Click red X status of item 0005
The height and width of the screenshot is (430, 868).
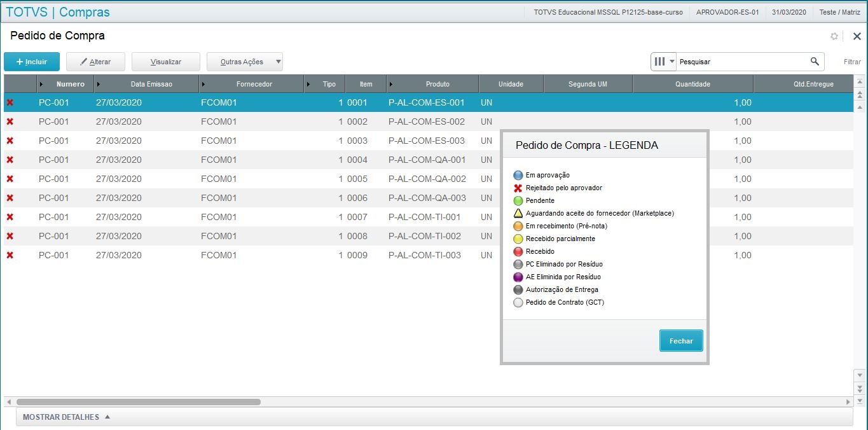[10, 179]
